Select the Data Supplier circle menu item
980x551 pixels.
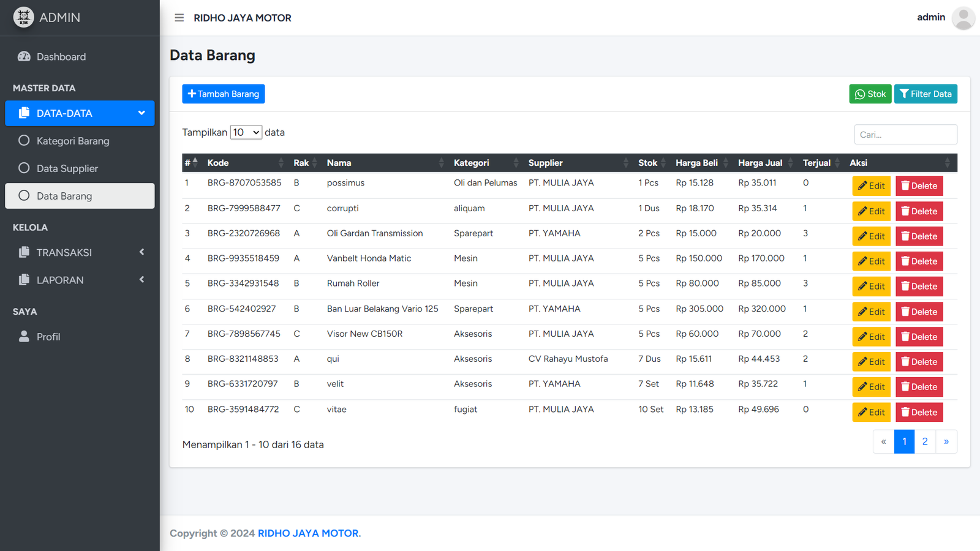pos(24,168)
